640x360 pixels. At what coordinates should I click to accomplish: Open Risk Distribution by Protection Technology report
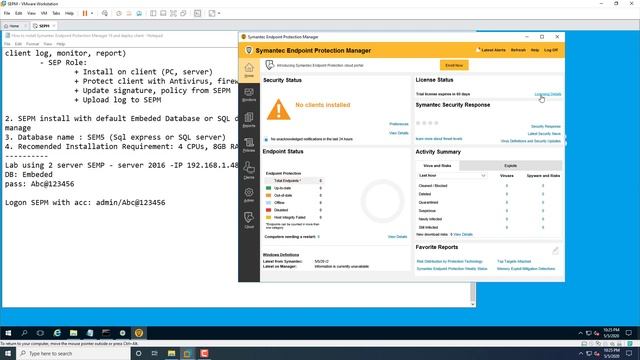click(449, 261)
